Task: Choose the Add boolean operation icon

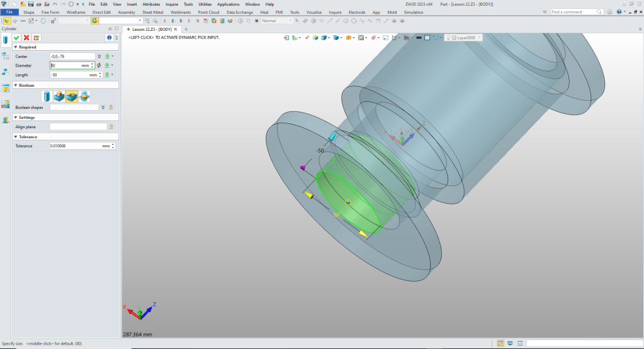Action: click(59, 96)
